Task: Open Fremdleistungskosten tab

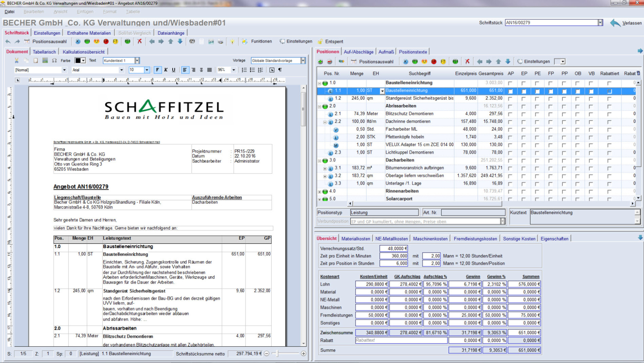Action: (x=475, y=239)
